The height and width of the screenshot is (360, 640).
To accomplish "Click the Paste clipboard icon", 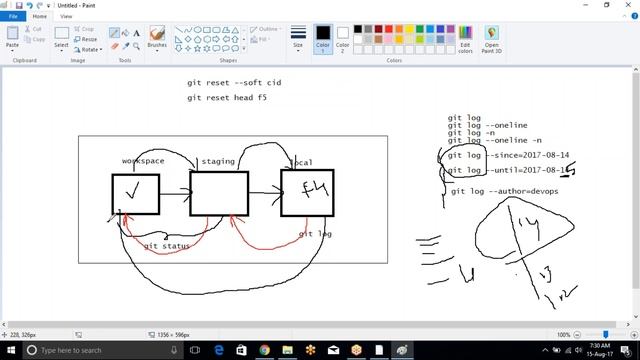I will point(12,33).
